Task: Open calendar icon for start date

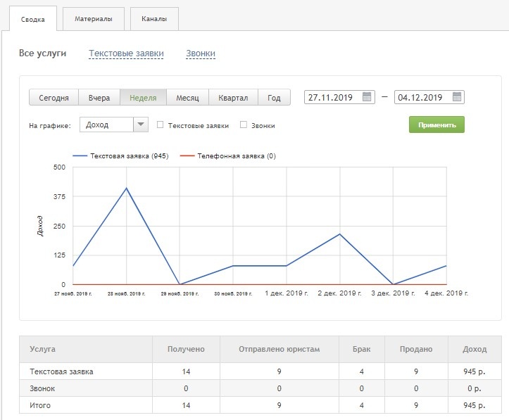Action: click(367, 98)
